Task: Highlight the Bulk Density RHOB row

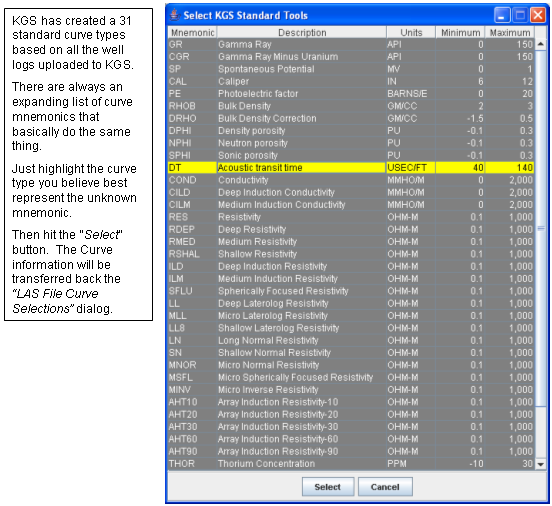Action: pos(351,106)
